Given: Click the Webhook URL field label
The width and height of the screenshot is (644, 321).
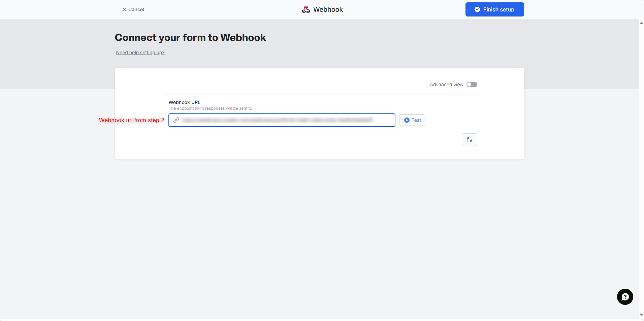Looking at the screenshot, I should [184, 102].
